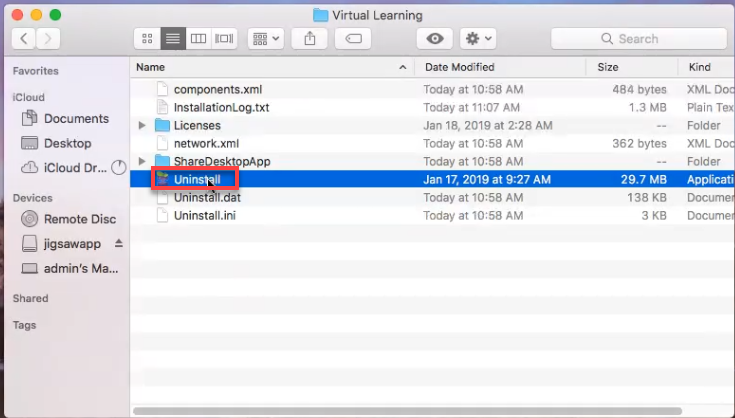Eject the jigsawapp volume
This screenshot has height=418, width=735.
[x=119, y=244]
